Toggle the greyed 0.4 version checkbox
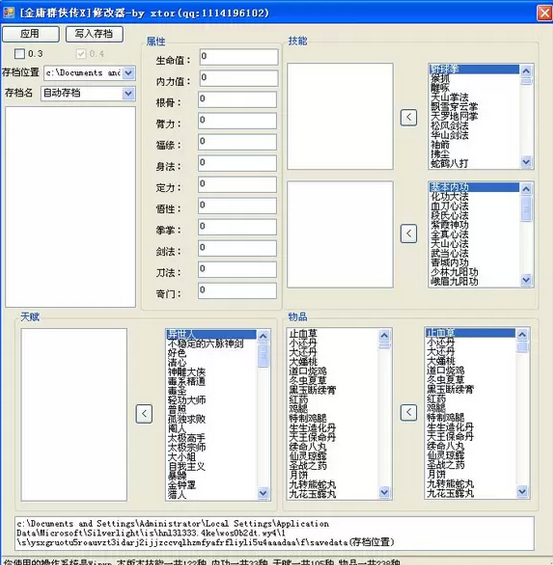The image size is (553, 565). click(x=81, y=54)
